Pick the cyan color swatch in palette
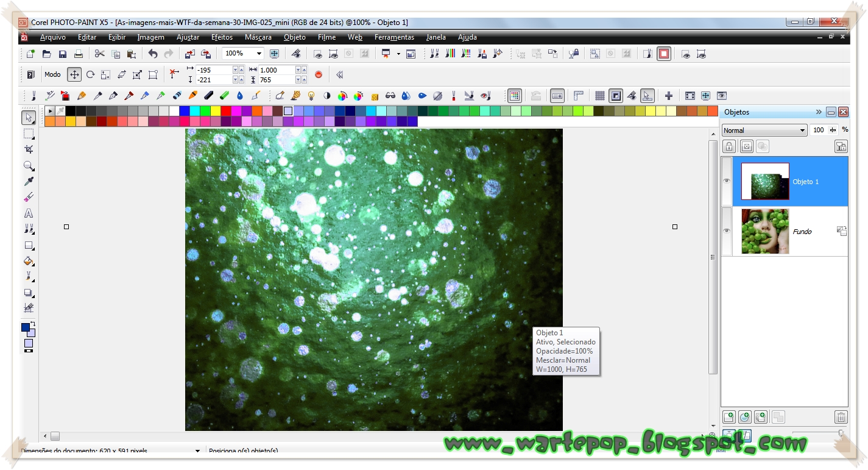 (194, 111)
